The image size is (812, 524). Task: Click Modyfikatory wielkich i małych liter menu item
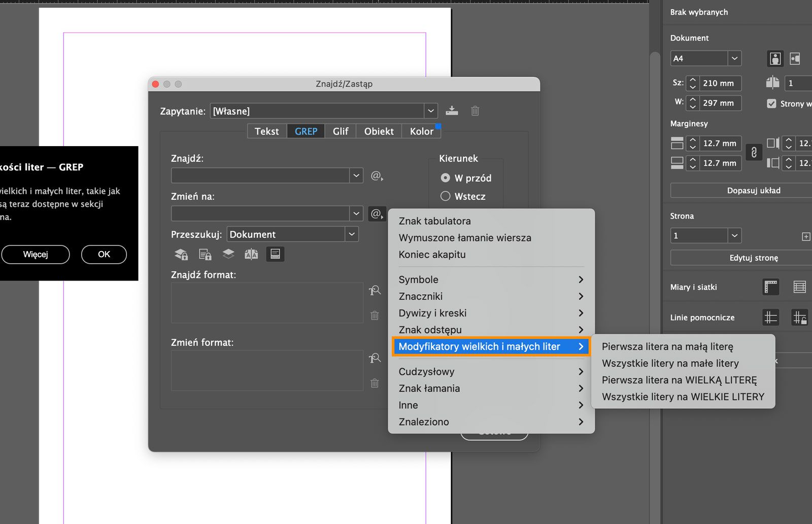[491, 346]
